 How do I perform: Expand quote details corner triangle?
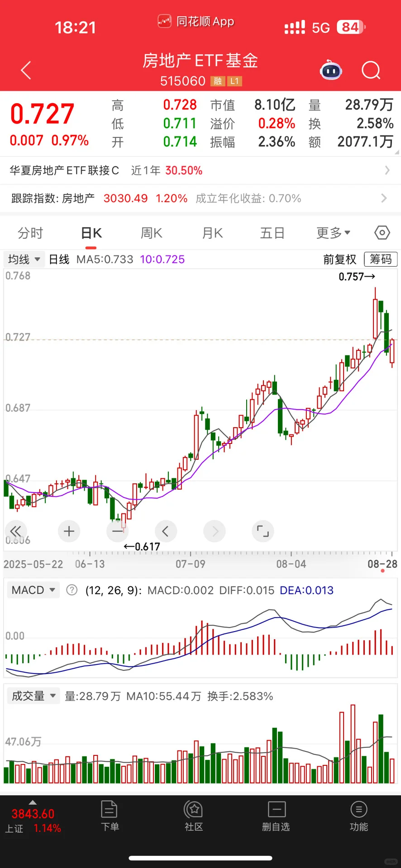tap(397, 152)
